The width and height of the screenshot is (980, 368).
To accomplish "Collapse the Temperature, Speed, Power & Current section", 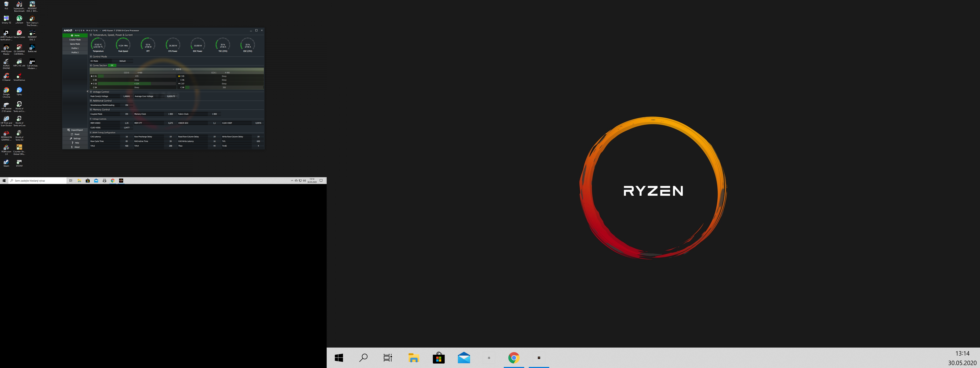I will pos(91,35).
